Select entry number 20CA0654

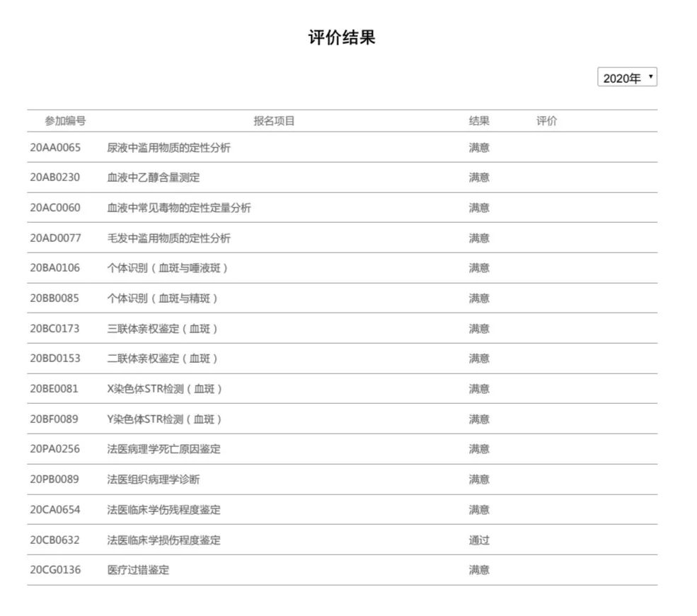[55, 509]
